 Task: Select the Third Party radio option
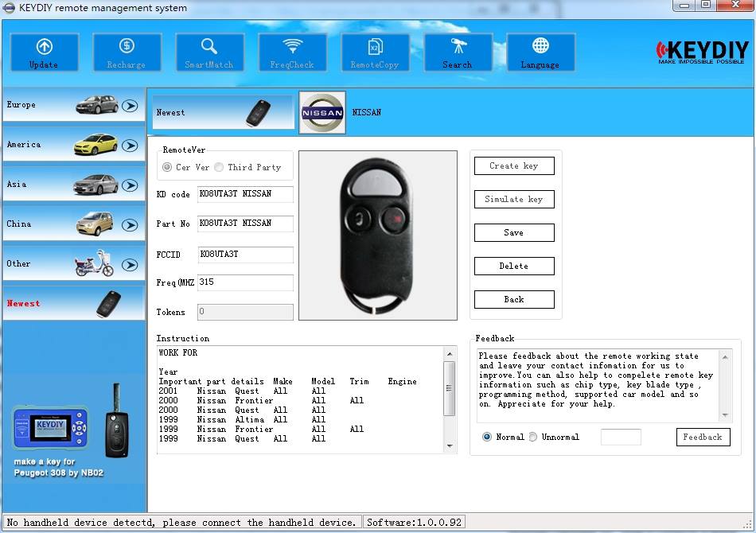pos(219,167)
